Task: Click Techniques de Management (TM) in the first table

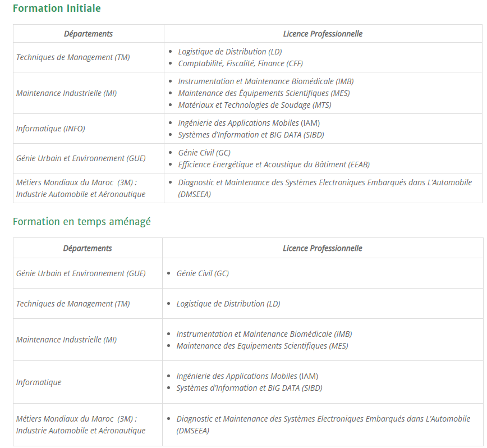Action: (x=73, y=57)
